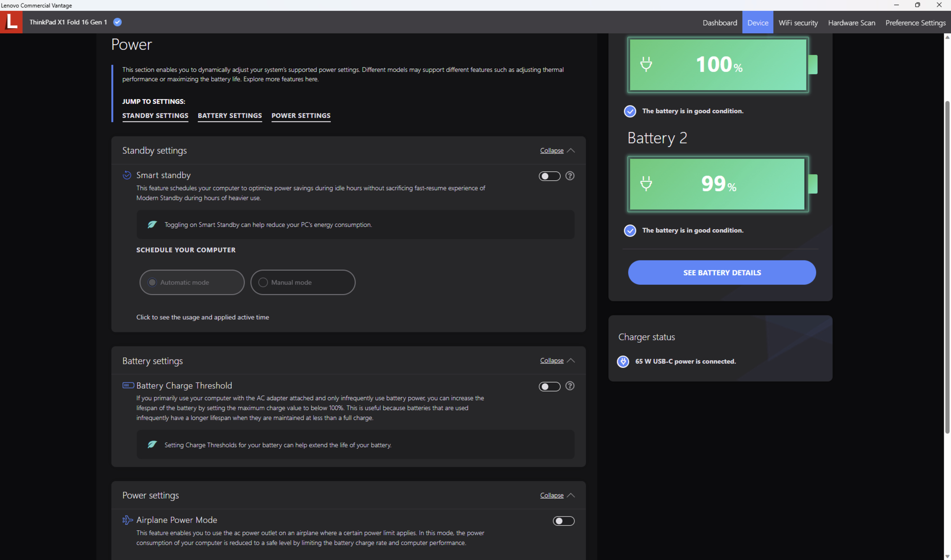Click the red Lenovo L logo
The width and height of the screenshot is (951, 560).
click(x=11, y=22)
